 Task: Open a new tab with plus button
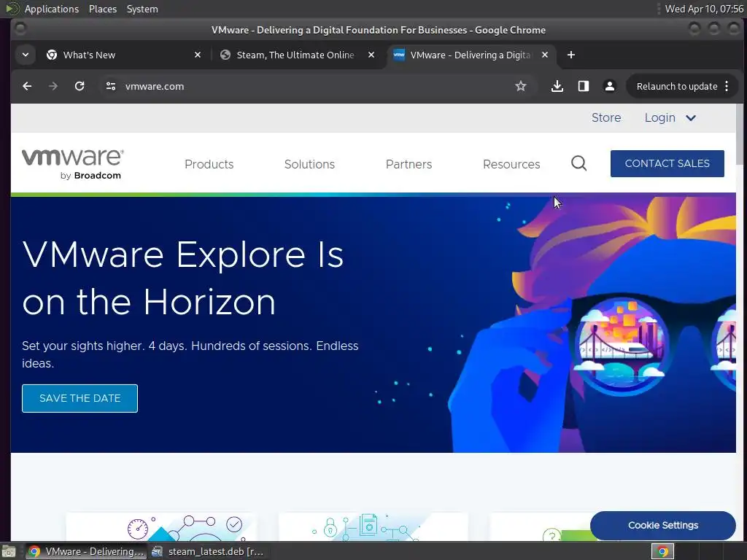click(570, 55)
